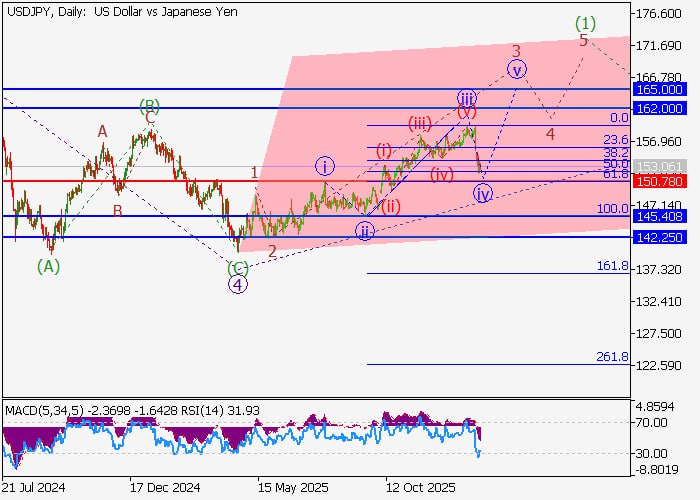The height and width of the screenshot is (500, 700).
Task: Select the green (1) wave label
Action: tap(585, 22)
